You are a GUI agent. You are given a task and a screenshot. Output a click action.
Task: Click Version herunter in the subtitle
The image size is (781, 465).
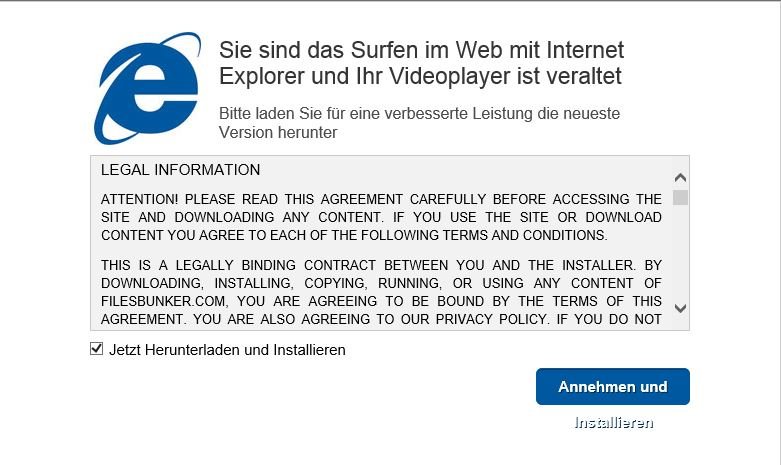coord(278,132)
